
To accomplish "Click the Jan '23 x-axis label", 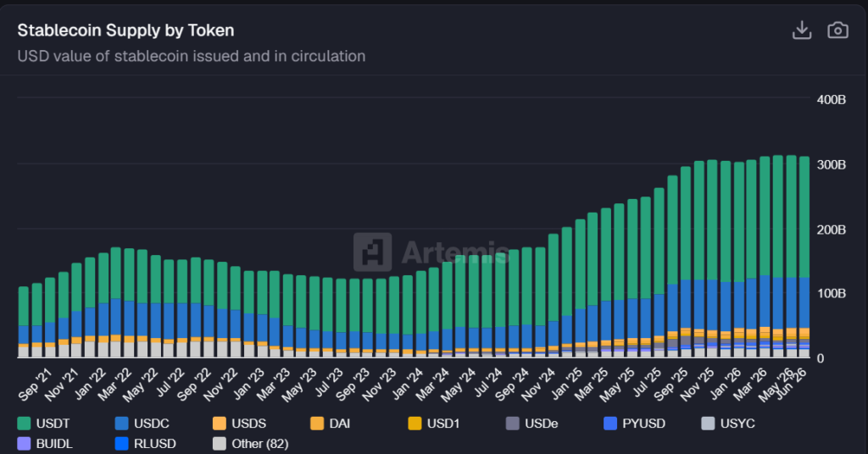I will pos(250,383).
